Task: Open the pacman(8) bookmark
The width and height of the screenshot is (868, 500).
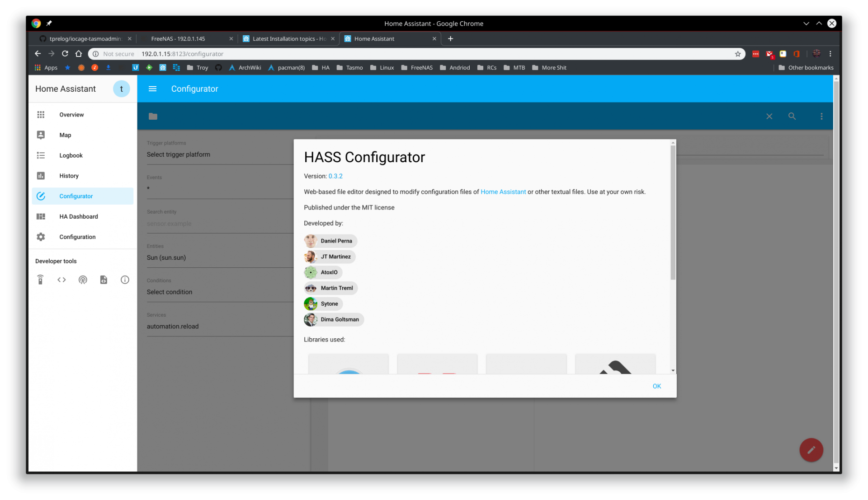Action: click(286, 68)
